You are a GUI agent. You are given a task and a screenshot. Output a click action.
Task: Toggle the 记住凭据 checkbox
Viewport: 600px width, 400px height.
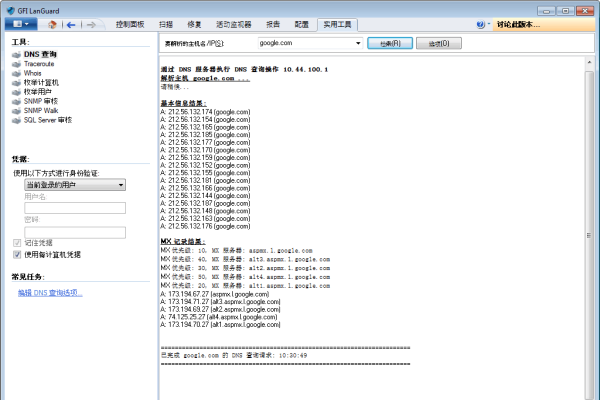[16, 243]
